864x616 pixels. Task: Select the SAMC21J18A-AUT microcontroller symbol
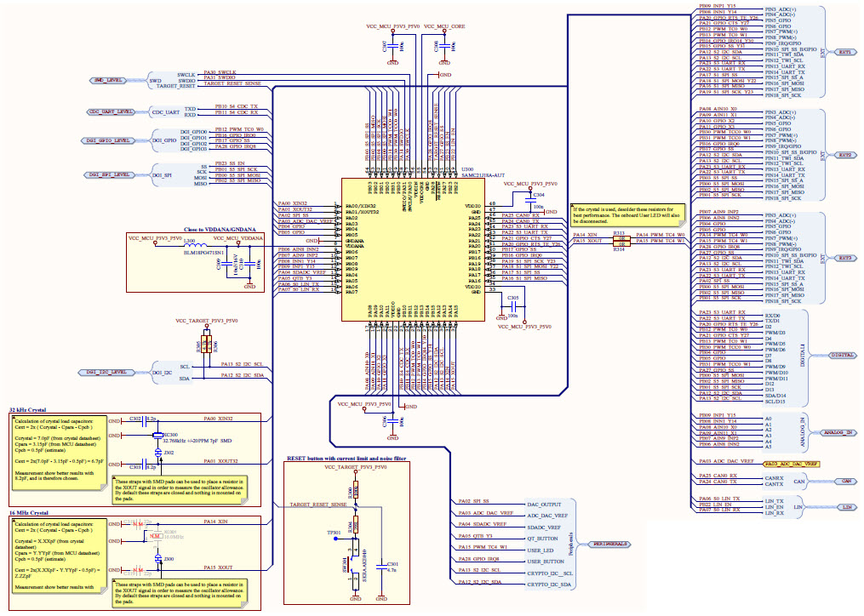click(x=413, y=251)
